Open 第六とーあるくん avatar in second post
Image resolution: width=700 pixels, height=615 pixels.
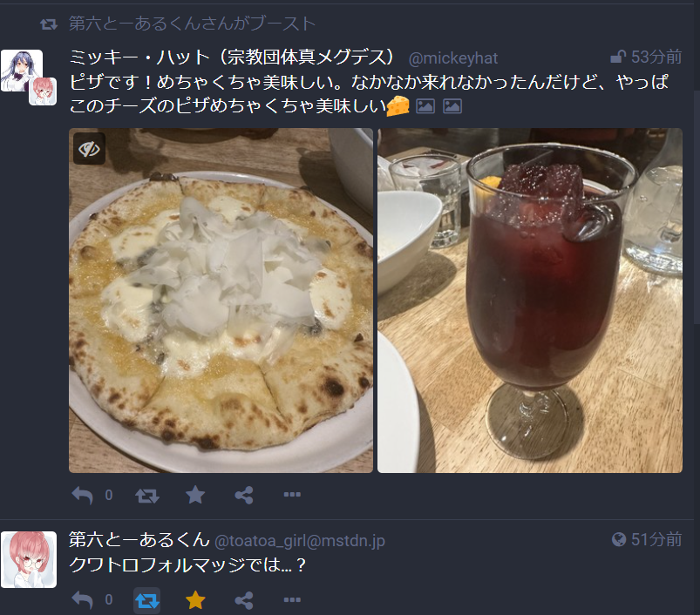[29, 559]
